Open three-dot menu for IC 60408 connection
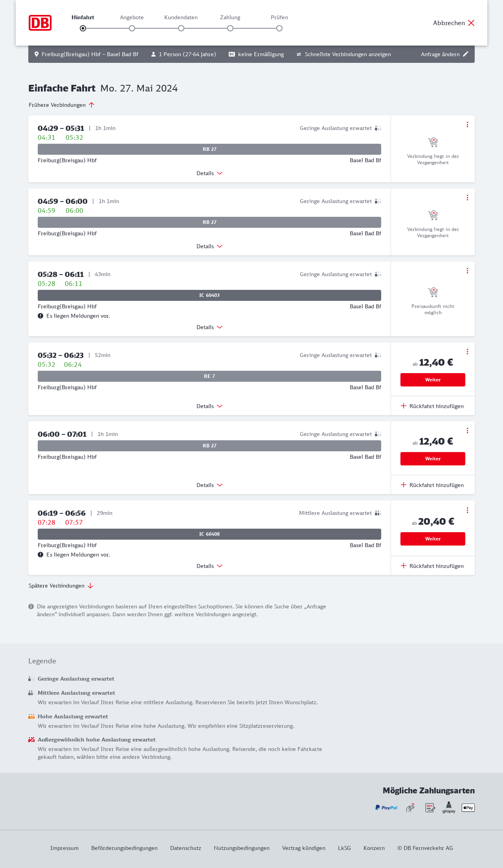 (x=467, y=510)
